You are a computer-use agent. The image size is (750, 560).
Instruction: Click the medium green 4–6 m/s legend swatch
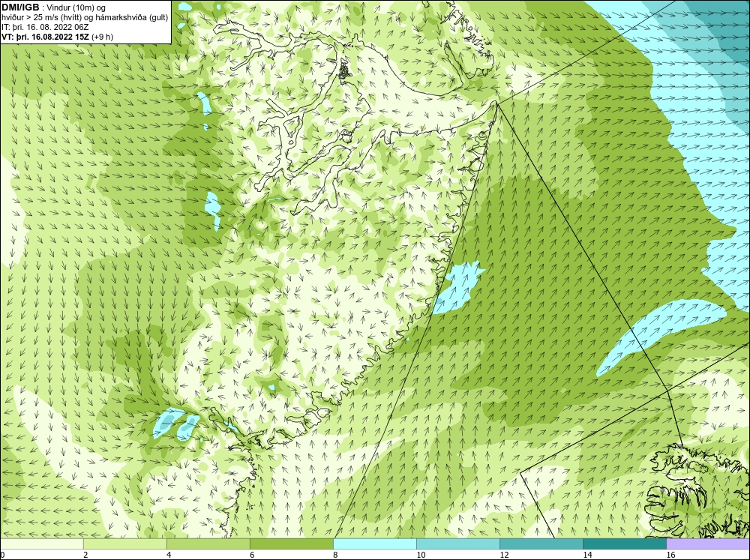click(208, 544)
